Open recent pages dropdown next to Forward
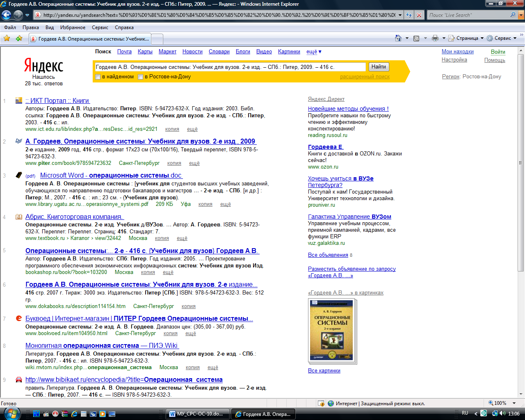This screenshot has width=525, height=420. click(x=27, y=15)
